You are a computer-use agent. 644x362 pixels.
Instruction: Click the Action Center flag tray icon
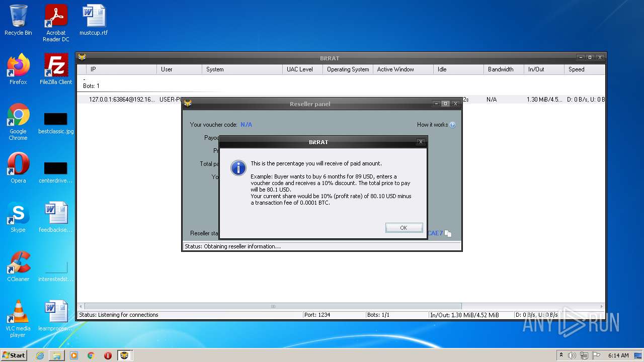tap(596, 355)
